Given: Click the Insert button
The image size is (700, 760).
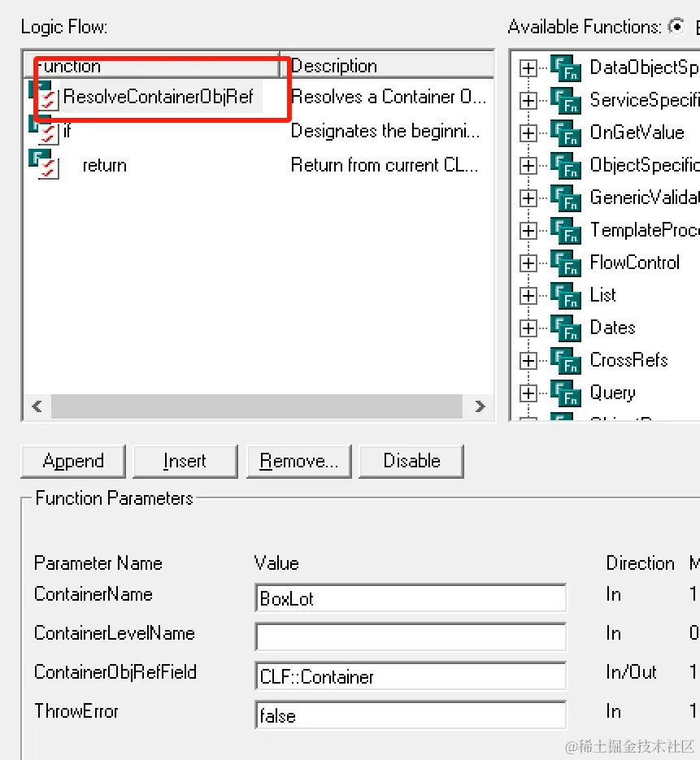Looking at the screenshot, I should 185,461.
